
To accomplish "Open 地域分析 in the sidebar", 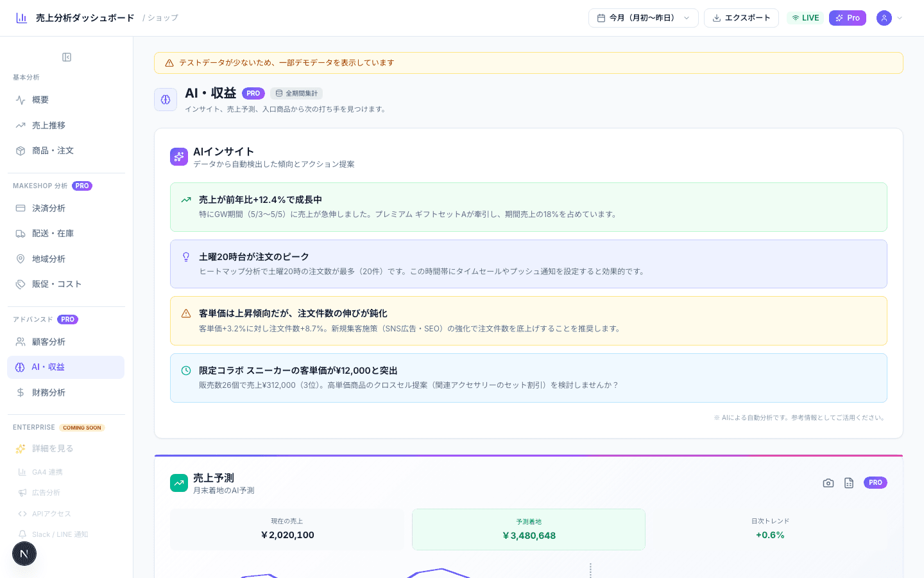I will pos(66,259).
